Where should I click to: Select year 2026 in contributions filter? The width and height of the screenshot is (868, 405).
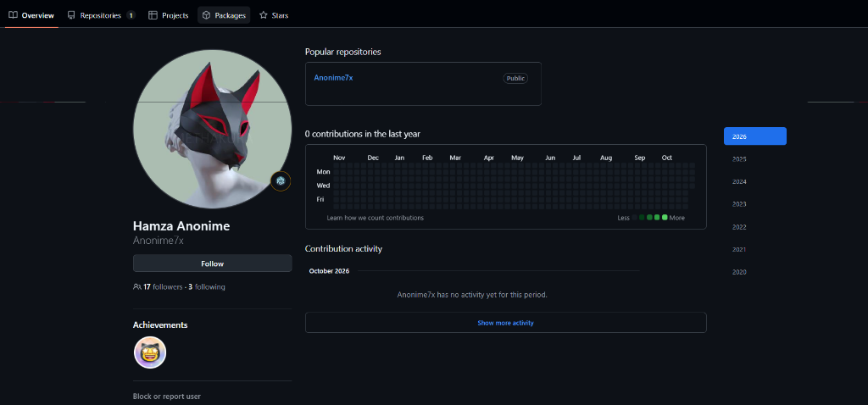click(755, 136)
